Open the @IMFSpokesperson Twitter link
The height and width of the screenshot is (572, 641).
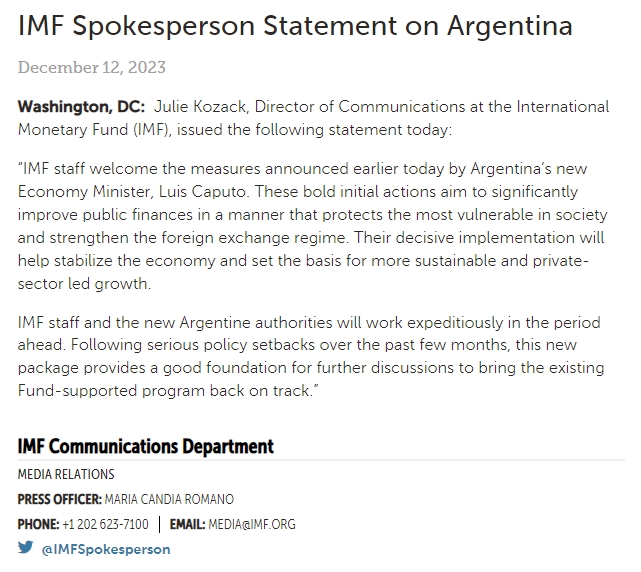(x=106, y=549)
